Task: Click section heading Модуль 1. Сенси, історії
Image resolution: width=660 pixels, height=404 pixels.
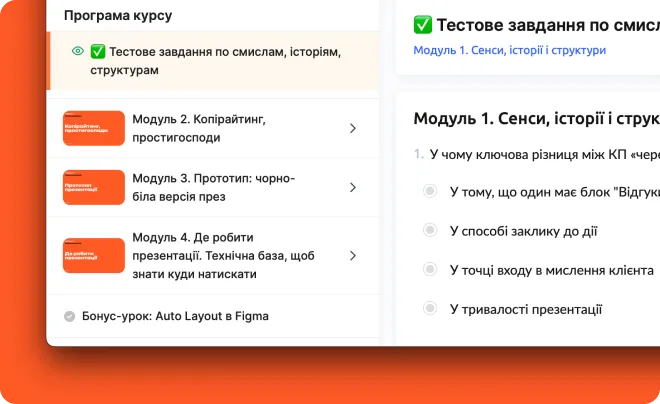Action: pyautogui.click(x=536, y=119)
